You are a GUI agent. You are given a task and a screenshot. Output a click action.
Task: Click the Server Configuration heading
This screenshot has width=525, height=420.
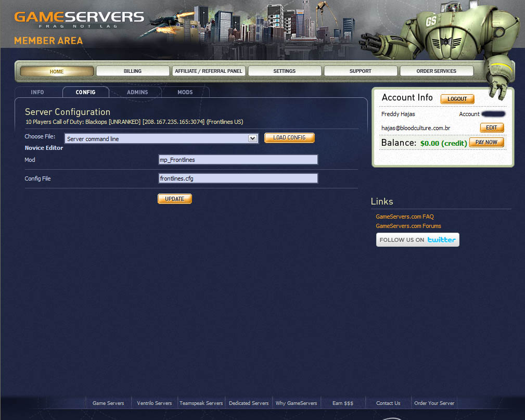click(x=68, y=112)
